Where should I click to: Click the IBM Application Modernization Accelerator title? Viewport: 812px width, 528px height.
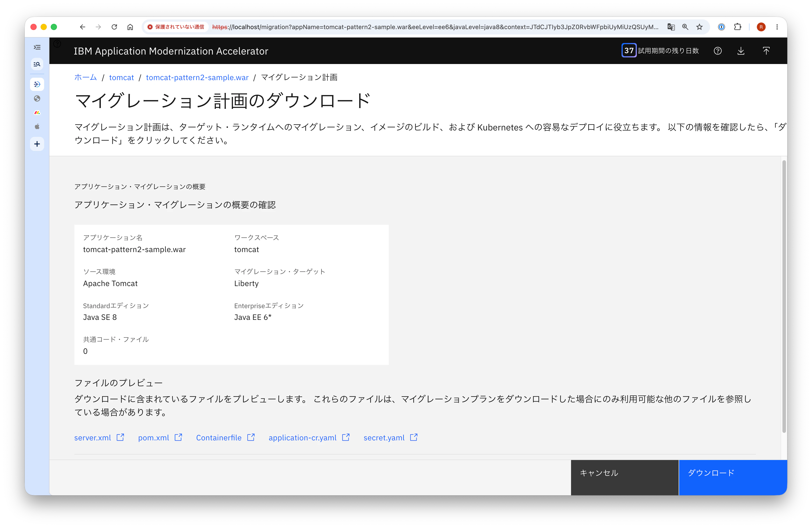(171, 51)
